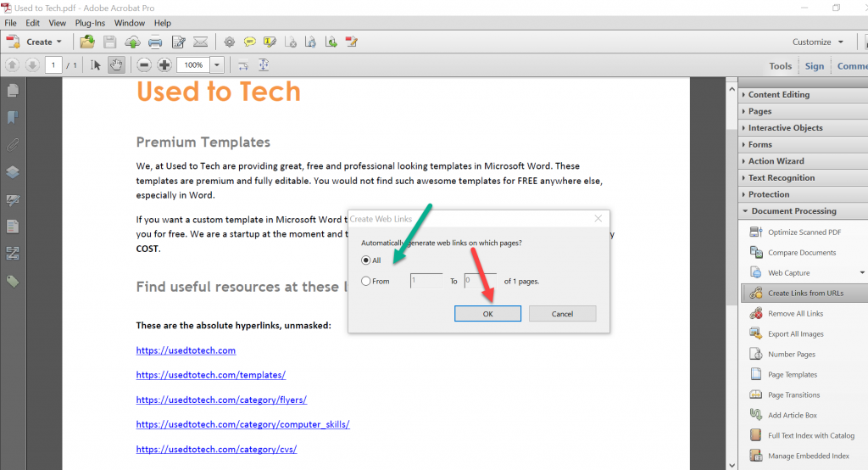Click the From page number field
The width and height of the screenshot is (868, 470).
(426, 281)
